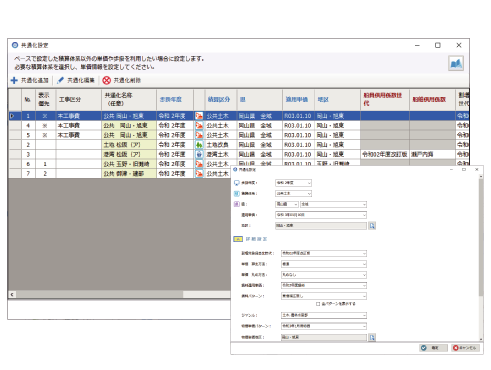Click the 共通化追加 toolbar button label

tap(35, 80)
